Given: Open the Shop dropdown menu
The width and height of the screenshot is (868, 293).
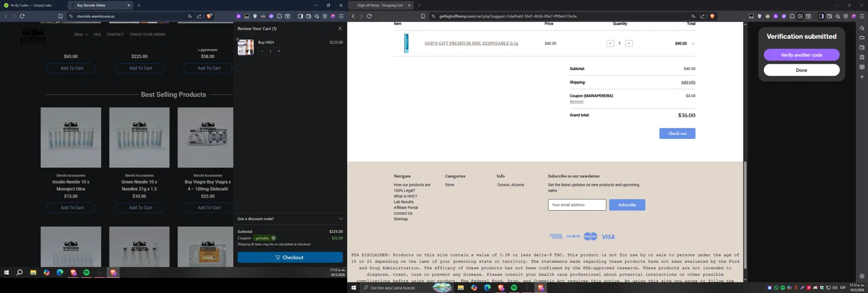Looking at the screenshot, I should pyautogui.click(x=81, y=34).
